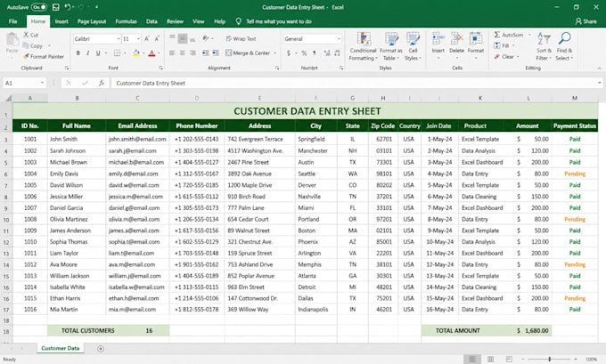
Task: Click cell with John Smith
Action: click(77, 139)
